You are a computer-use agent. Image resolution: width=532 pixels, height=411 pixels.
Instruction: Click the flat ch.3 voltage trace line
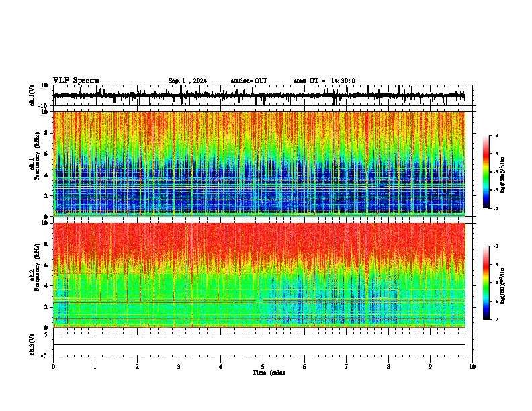pos(259,345)
